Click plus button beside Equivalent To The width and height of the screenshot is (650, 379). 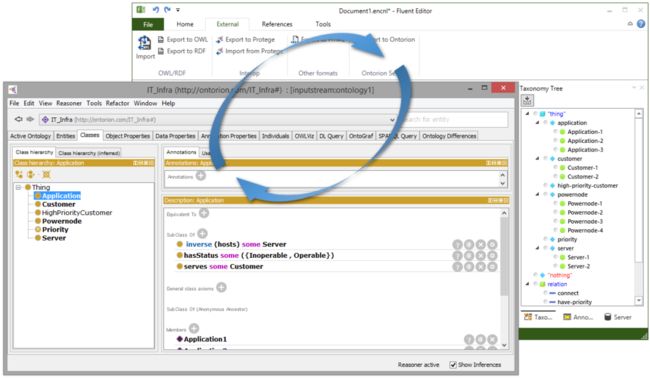point(204,213)
